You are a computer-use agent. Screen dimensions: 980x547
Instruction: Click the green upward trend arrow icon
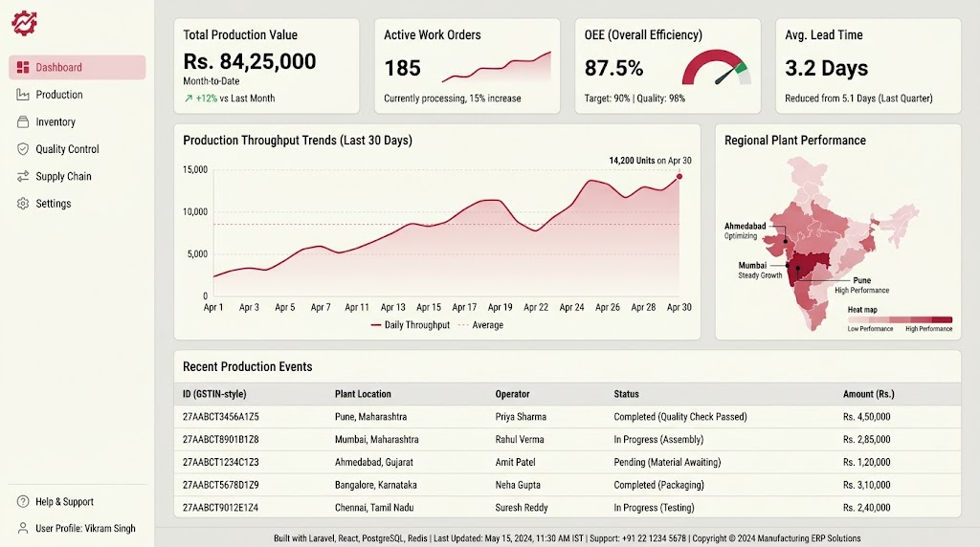(x=189, y=98)
